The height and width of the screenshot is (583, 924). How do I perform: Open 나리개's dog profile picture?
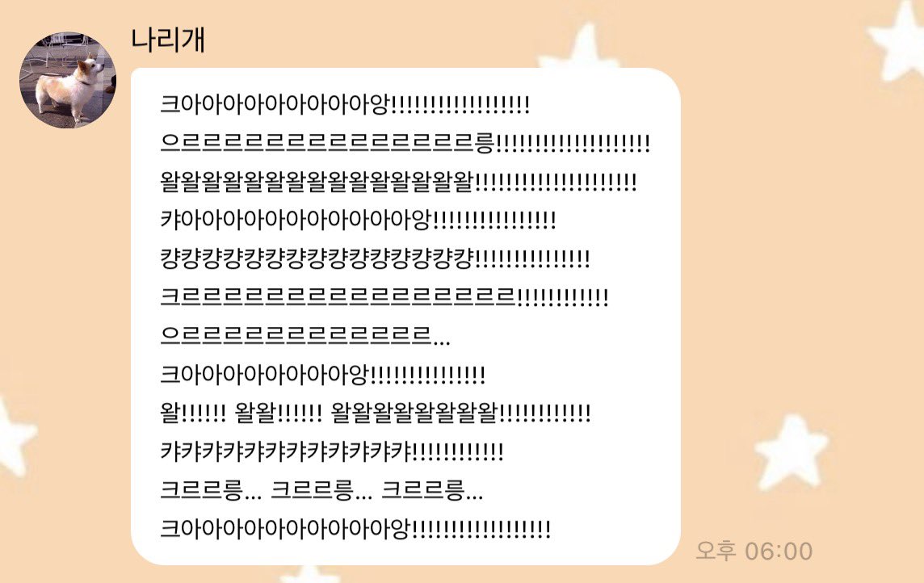68,80
